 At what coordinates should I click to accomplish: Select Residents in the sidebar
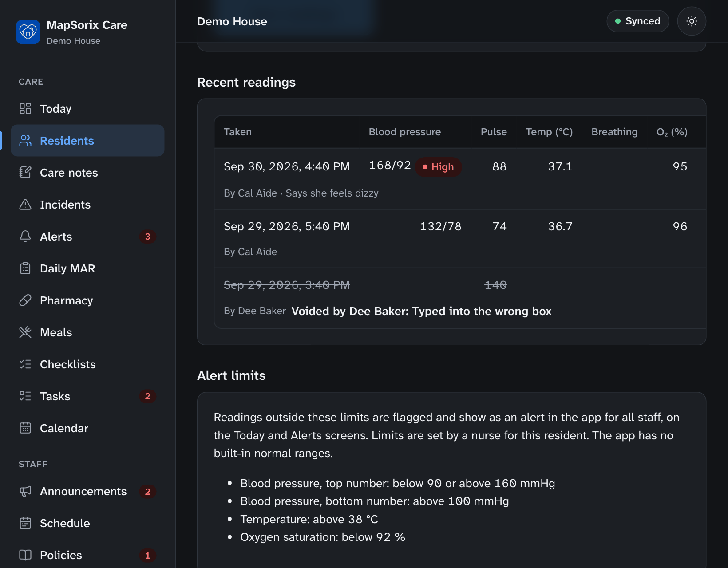(x=87, y=141)
